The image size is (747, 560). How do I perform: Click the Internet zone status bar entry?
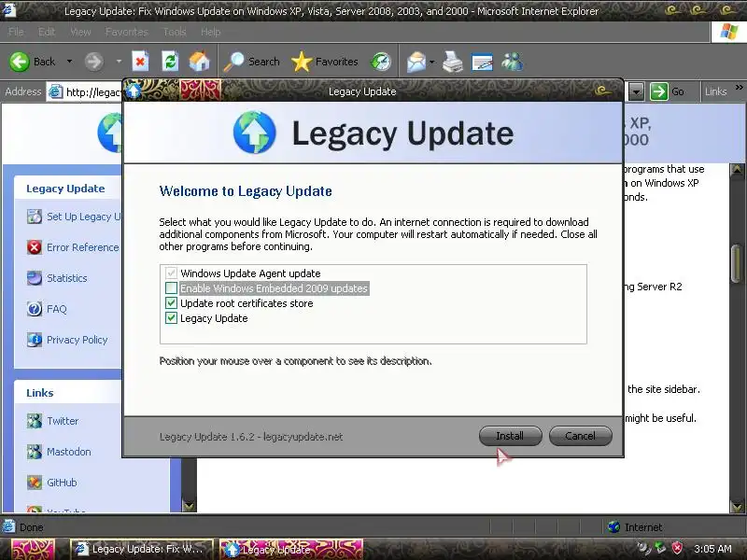(635, 527)
